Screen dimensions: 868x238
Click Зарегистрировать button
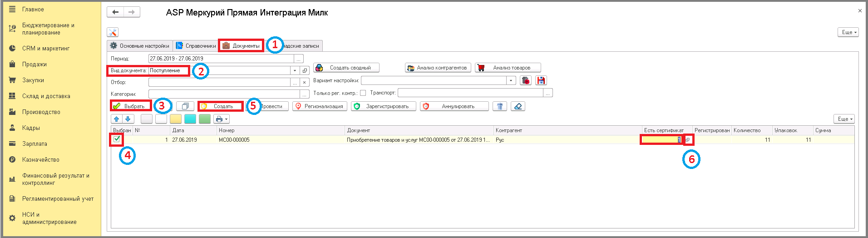384,106
